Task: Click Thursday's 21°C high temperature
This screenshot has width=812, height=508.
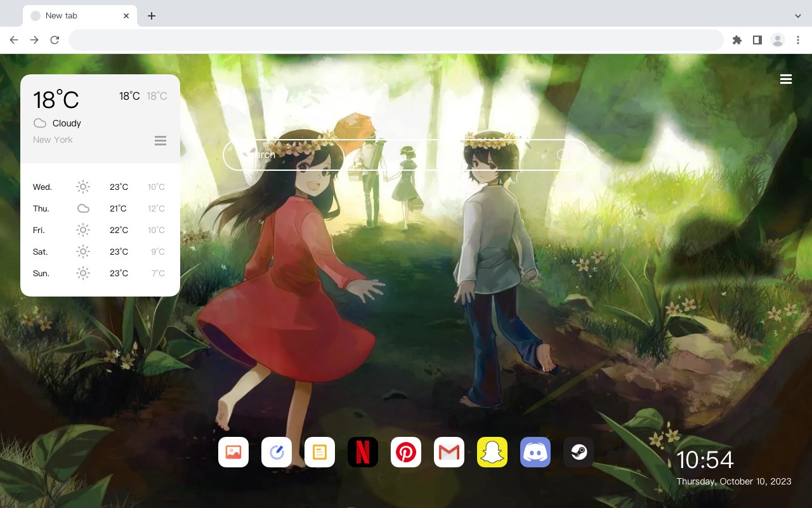Action: pyautogui.click(x=119, y=208)
